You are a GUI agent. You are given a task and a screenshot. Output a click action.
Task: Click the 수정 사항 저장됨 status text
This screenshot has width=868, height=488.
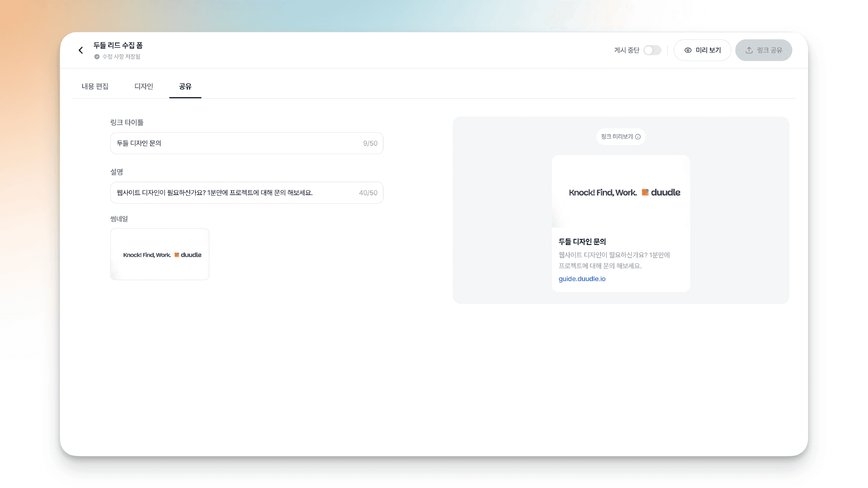point(121,56)
